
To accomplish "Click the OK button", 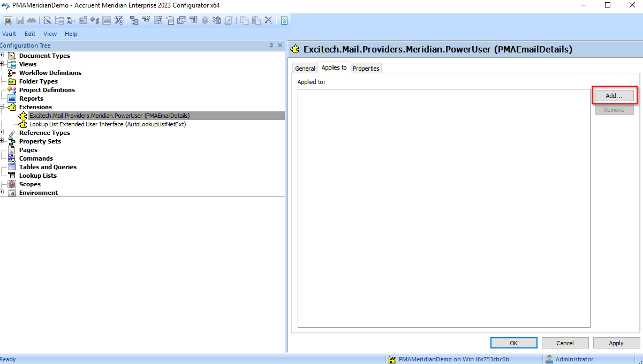I will coord(513,343).
